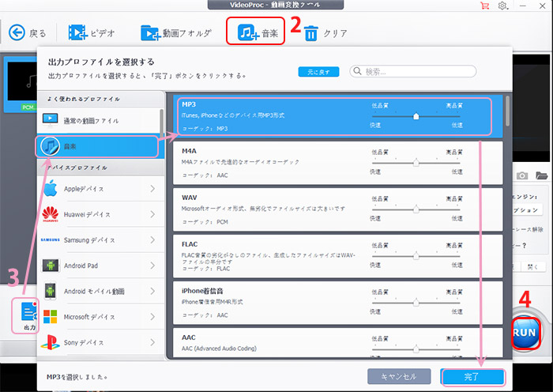
Task: Clear the list with the クリア trash icon
Action: point(311,33)
